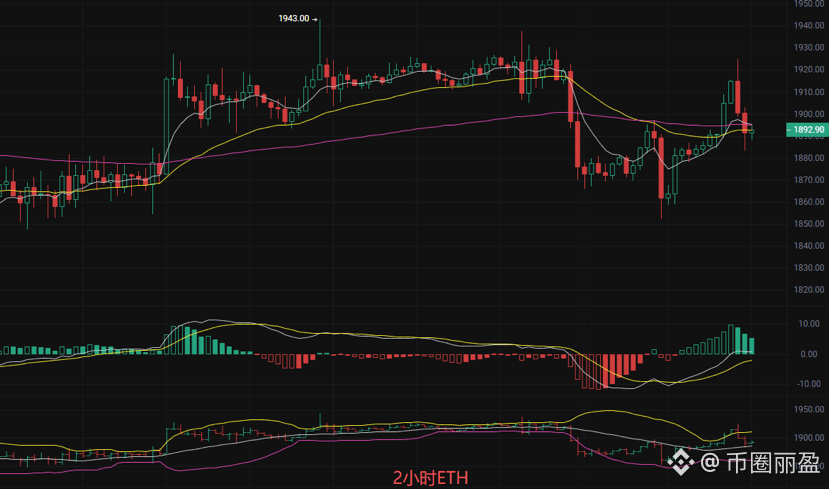This screenshot has width=829, height=489.
Task: Click the 1880.00 price axis label
Action: (809, 158)
